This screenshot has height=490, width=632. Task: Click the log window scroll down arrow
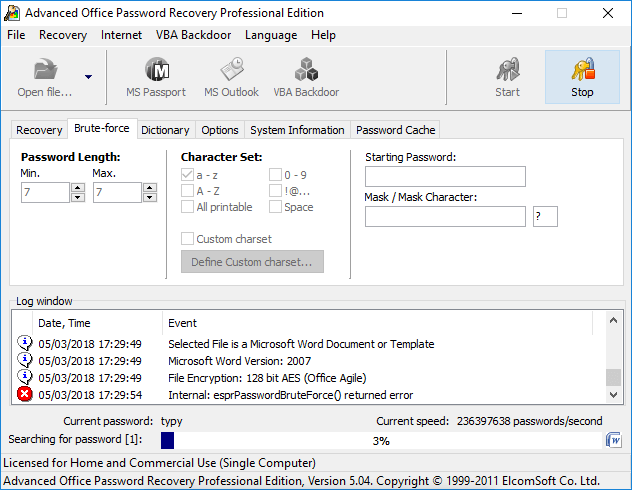coord(613,394)
